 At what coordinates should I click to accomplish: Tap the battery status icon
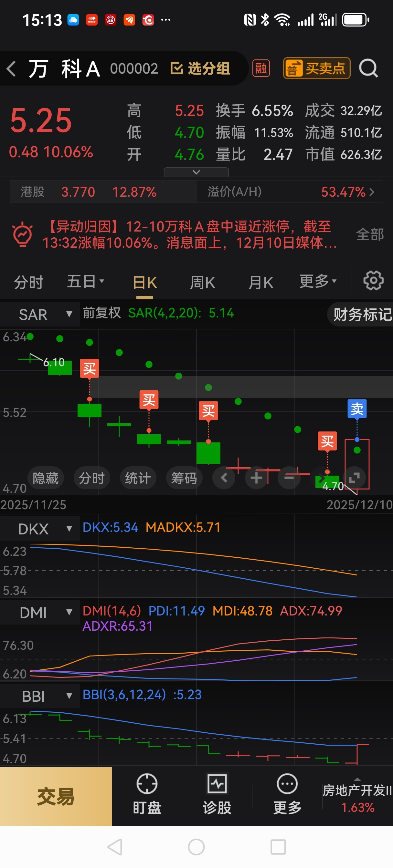(356, 20)
